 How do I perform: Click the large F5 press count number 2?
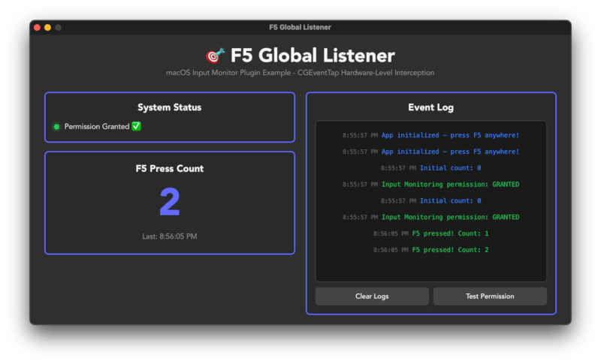[170, 202]
